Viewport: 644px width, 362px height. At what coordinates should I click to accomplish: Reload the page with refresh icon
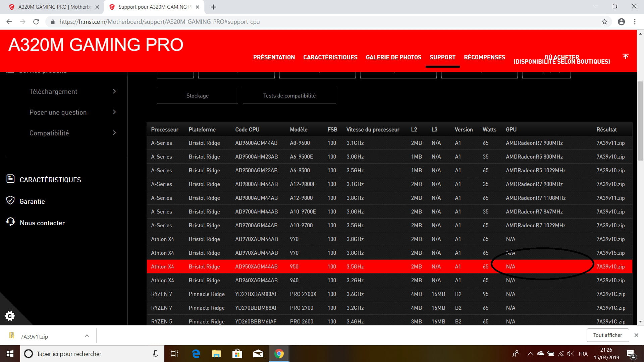click(36, 22)
